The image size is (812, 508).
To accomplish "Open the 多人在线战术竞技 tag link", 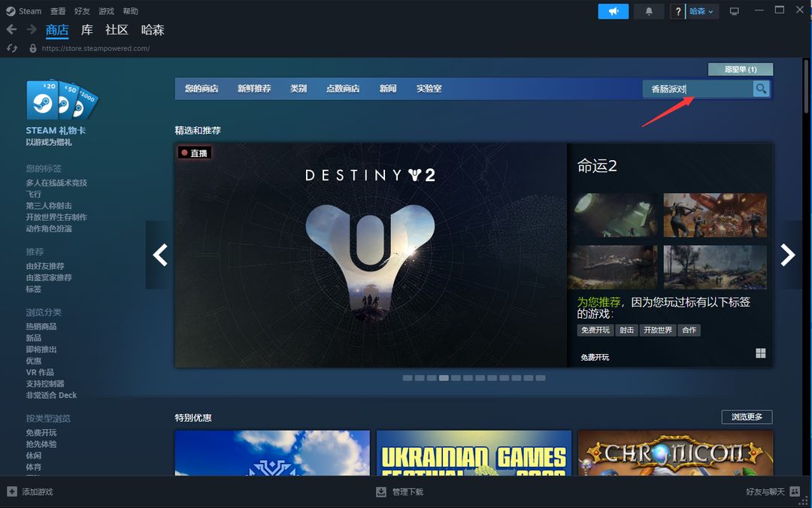I will [56, 183].
